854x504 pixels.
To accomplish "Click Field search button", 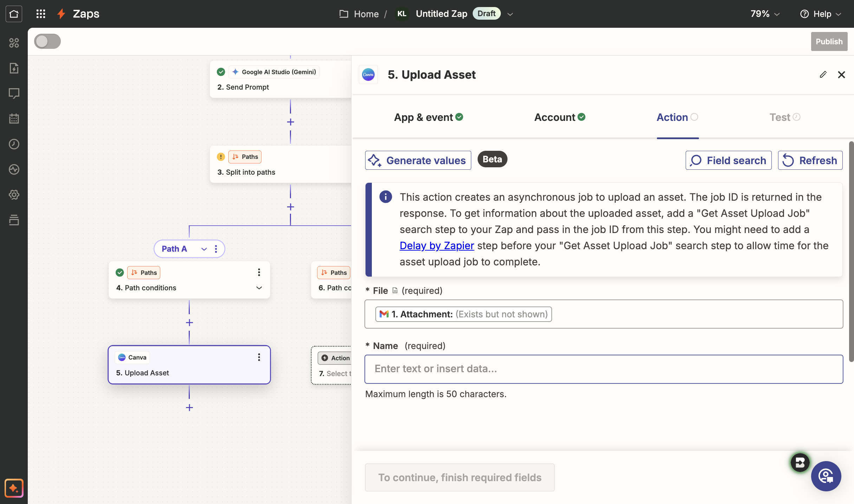I will [728, 160].
